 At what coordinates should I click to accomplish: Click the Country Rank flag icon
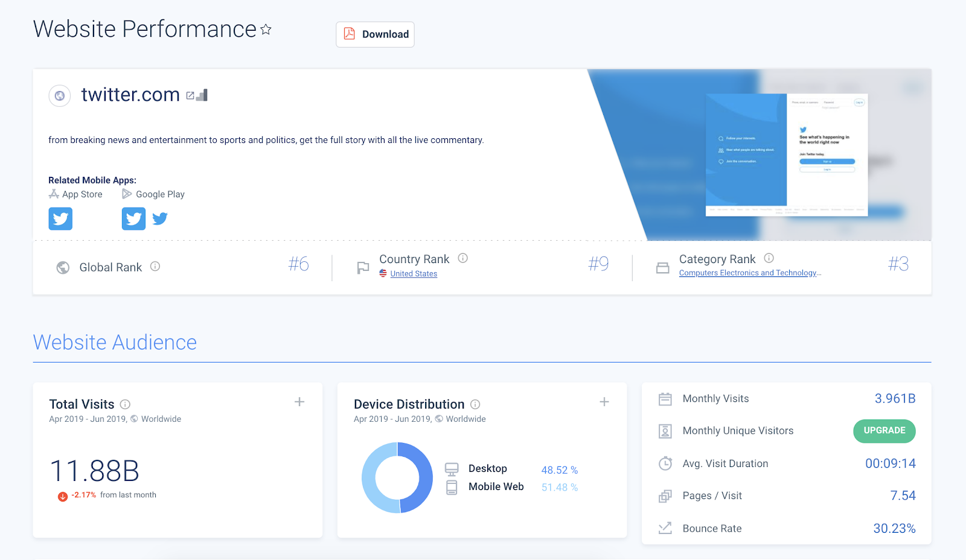(x=363, y=268)
